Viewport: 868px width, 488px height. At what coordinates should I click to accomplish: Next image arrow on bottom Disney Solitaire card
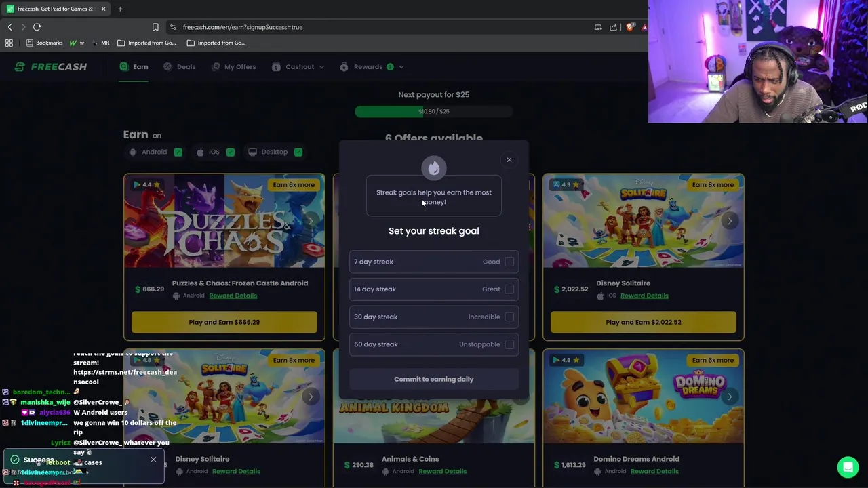tap(311, 396)
